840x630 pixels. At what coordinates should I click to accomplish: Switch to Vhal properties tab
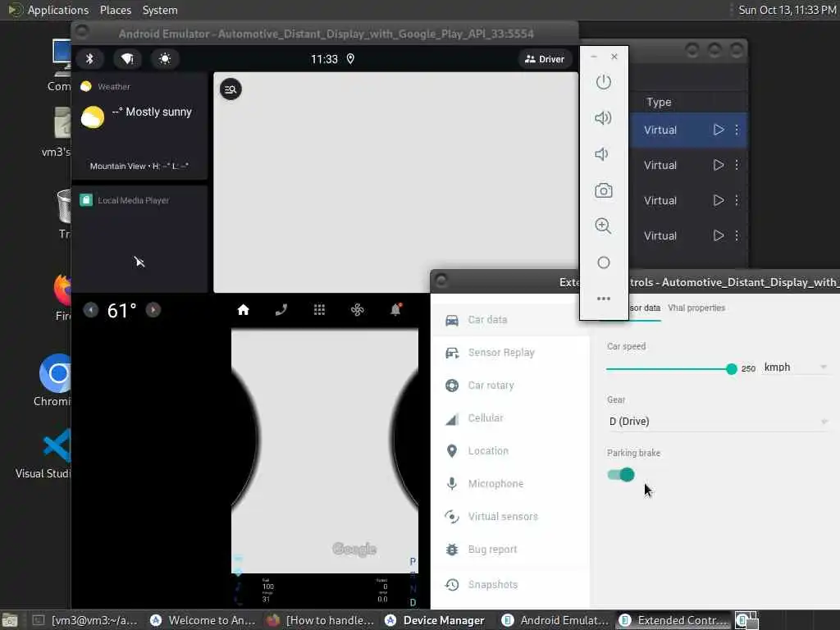click(696, 308)
